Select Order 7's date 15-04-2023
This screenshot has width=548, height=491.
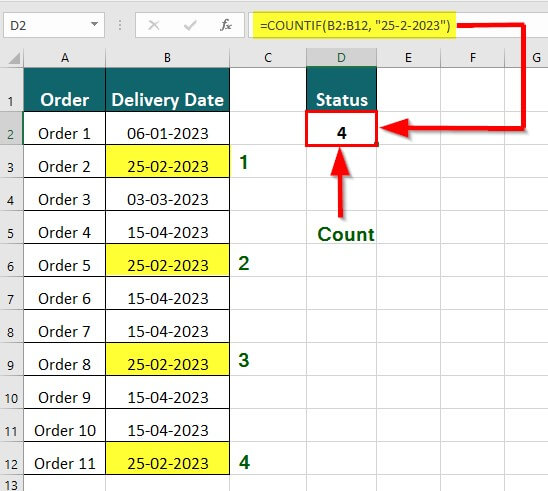coord(167,326)
